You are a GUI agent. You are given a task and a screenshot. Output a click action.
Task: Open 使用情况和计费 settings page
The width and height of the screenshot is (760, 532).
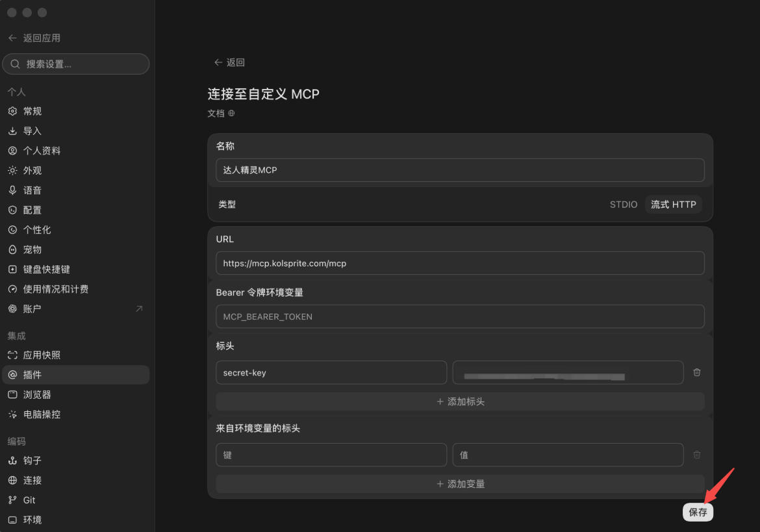click(x=75, y=289)
